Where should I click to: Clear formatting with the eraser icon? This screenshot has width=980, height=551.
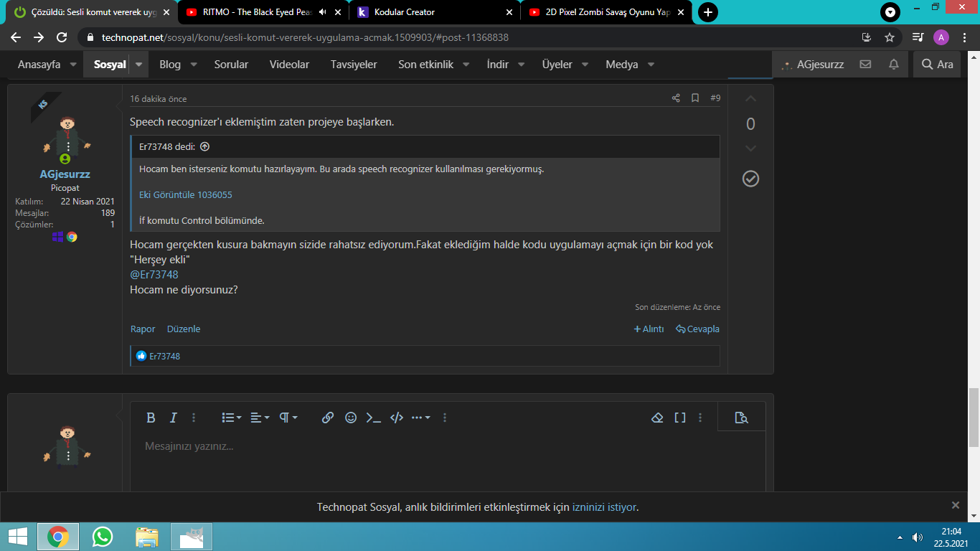[x=657, y=418]
